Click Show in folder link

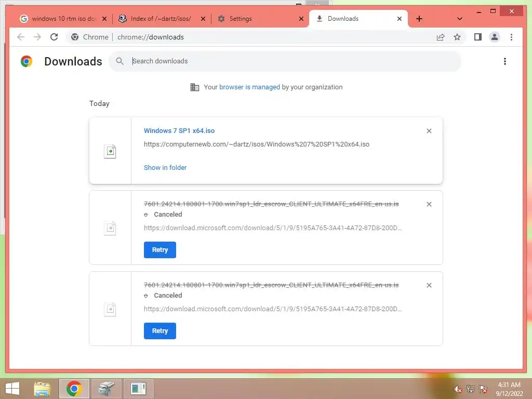pos(165,168)
